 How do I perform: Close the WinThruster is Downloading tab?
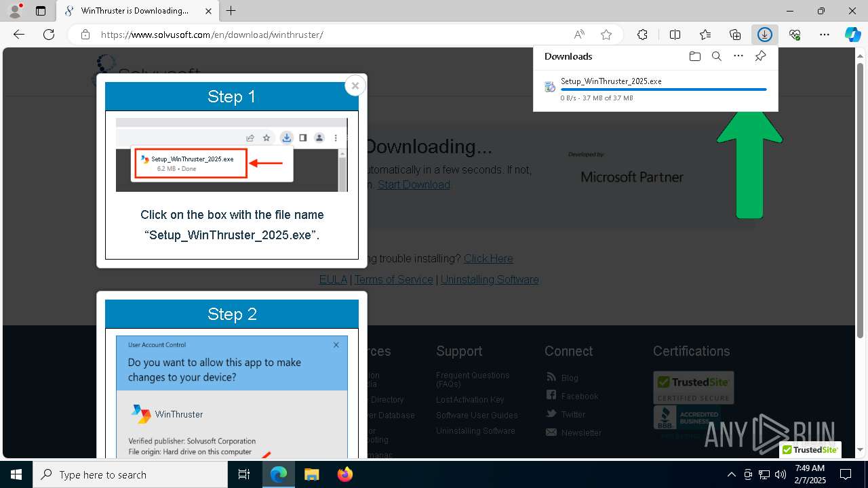click(208, 11)
